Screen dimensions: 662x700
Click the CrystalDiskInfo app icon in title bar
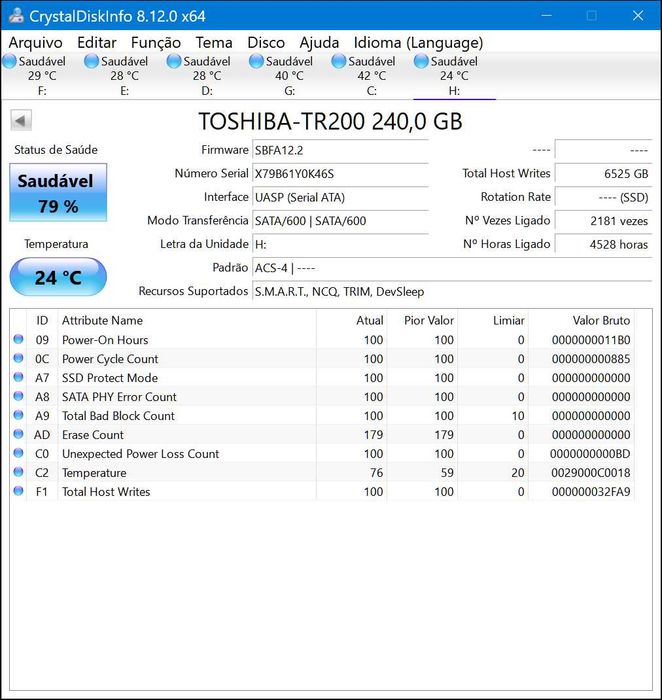[x=16, y=16]
